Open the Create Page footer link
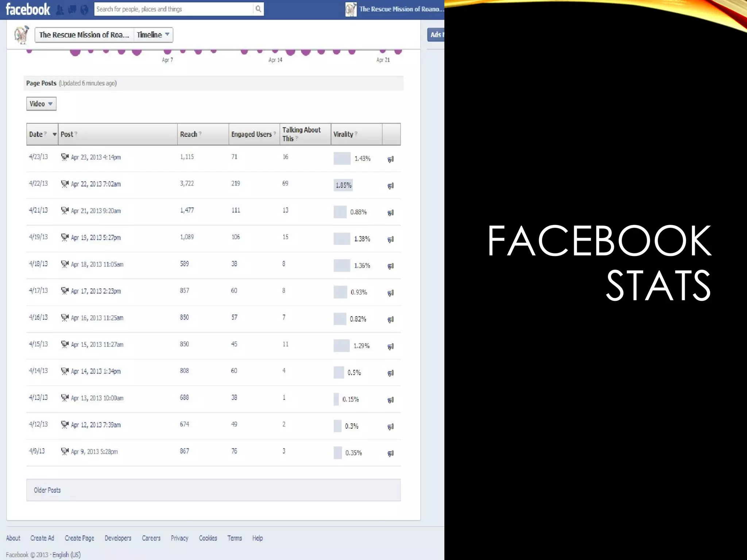This screenshot has width=747, height=560. point(80,538)
